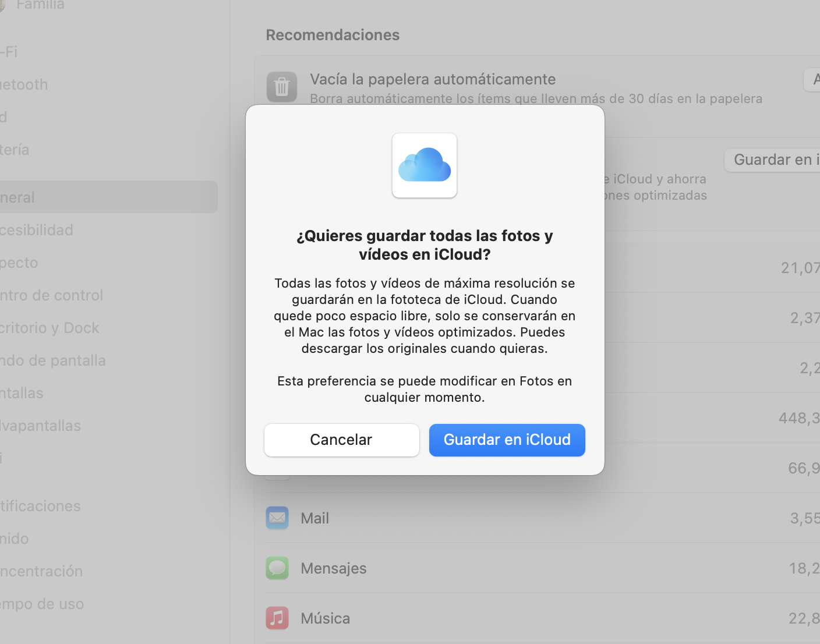Click the iCloud cloud icon in the dialog
Screen dimensions: 820x644
click(425, 165)
